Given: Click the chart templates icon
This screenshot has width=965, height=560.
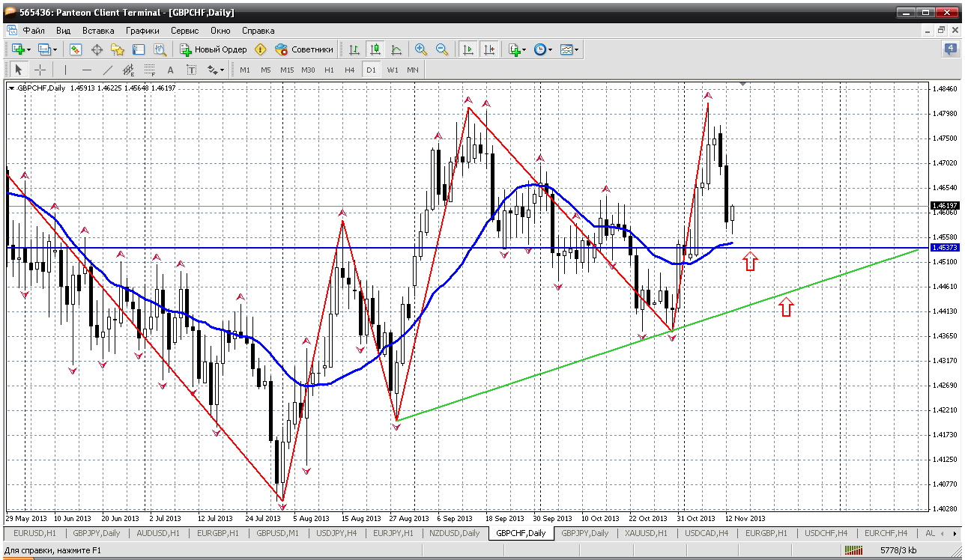Looking at the screenshot, I should click(x=566, y=49).
